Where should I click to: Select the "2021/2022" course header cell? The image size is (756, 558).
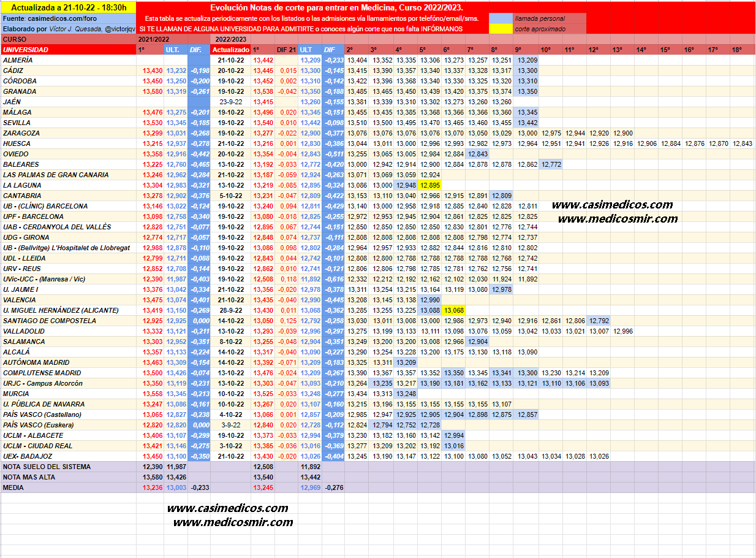[153, 39]
